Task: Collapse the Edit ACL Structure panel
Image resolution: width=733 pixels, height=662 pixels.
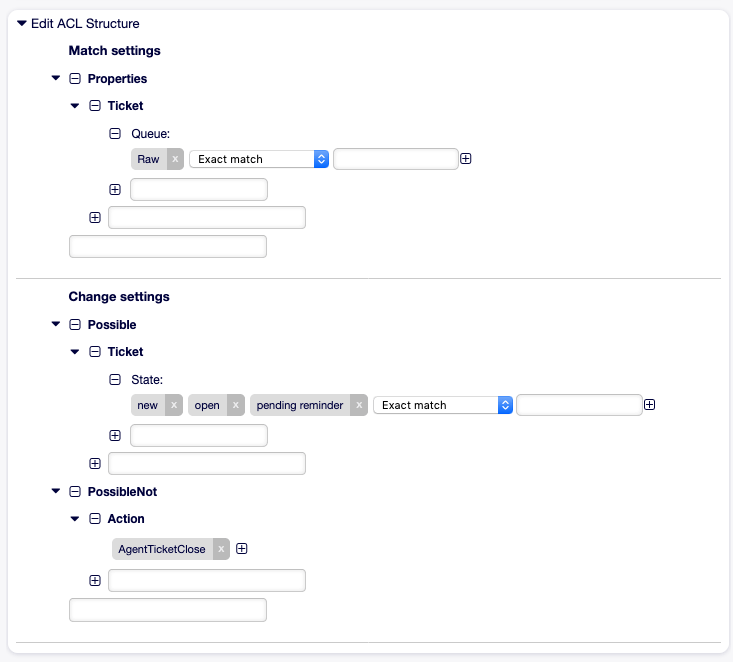Action: pos(22,23)
